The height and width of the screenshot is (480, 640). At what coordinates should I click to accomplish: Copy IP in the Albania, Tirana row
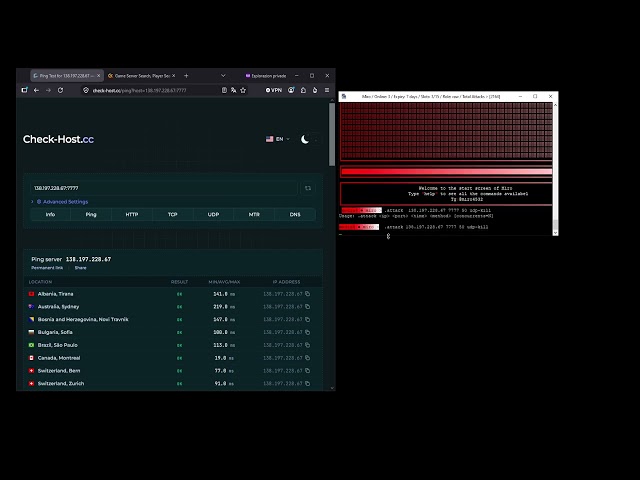point(308,294)
